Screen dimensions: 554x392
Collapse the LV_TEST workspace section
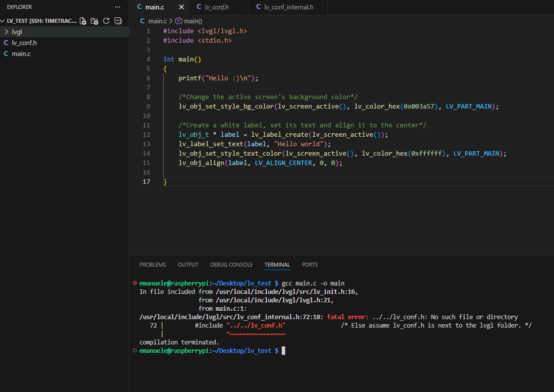click(x=3, y=21)
